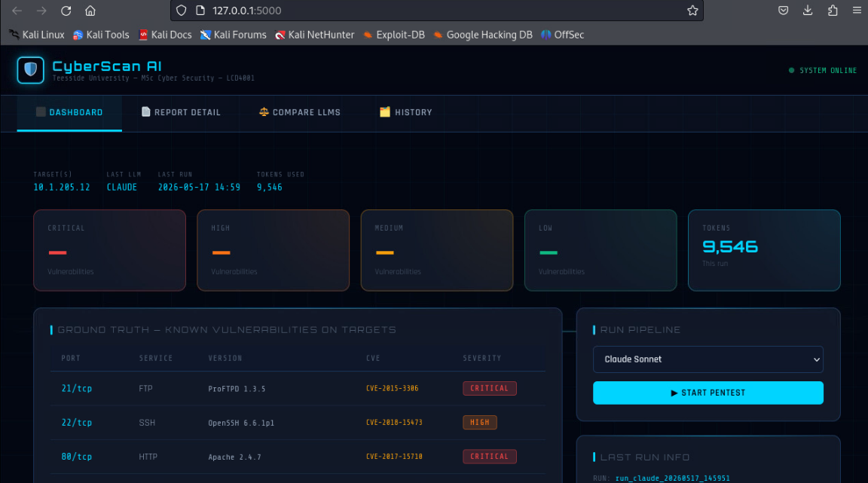Click the last LLM value CLAUDE
868x483 pixels.
tap(122, 187)
